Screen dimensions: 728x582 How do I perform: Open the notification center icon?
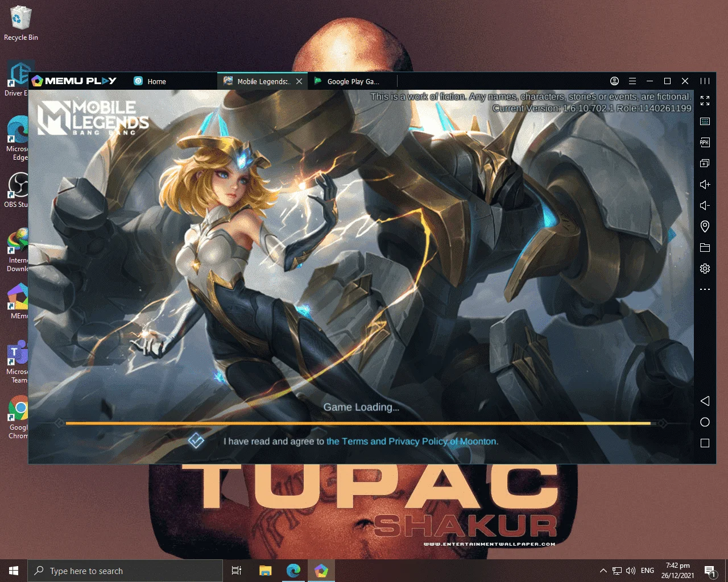coord(709,571)
